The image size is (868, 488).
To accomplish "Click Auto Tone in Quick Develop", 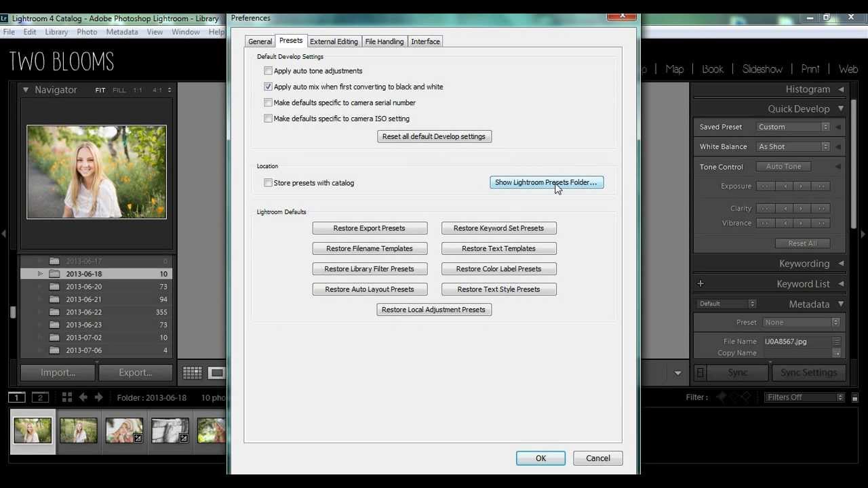I will (x=783, y=167).
